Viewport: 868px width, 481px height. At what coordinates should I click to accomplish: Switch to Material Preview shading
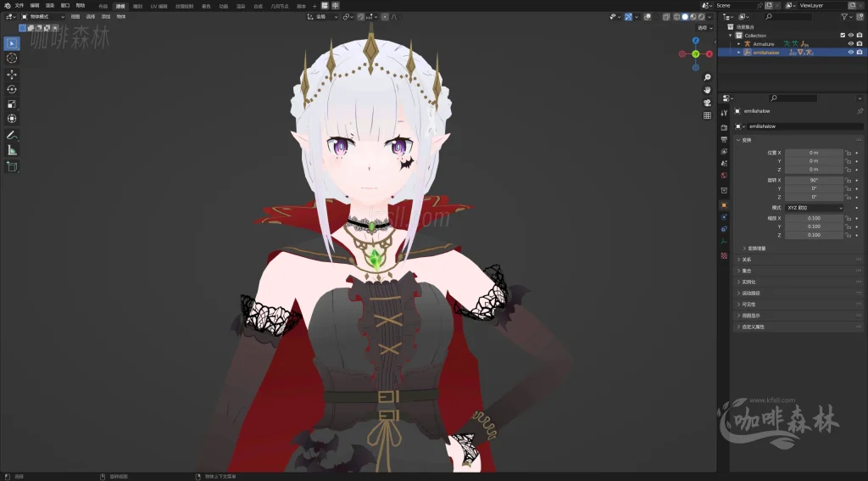(693, 17)
